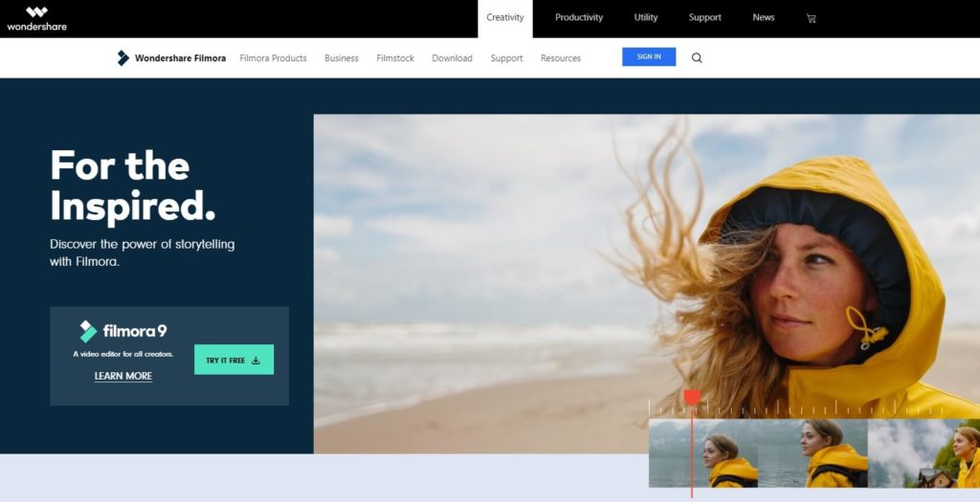Select the second timeline clip, woman by the lake
Screen dimensions: 980x502
(x=813, y=453)
